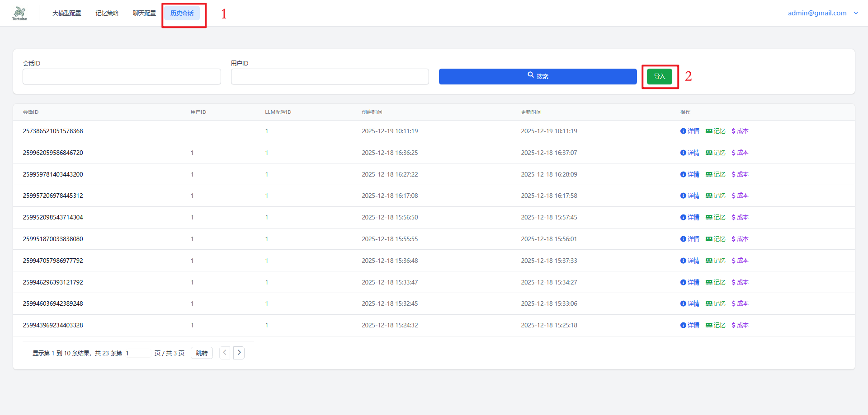Image resolution: width=868 pixels, height=415 pixels.
Task: Open 详情 for session 259947057986977792
Action: (690, 261)
